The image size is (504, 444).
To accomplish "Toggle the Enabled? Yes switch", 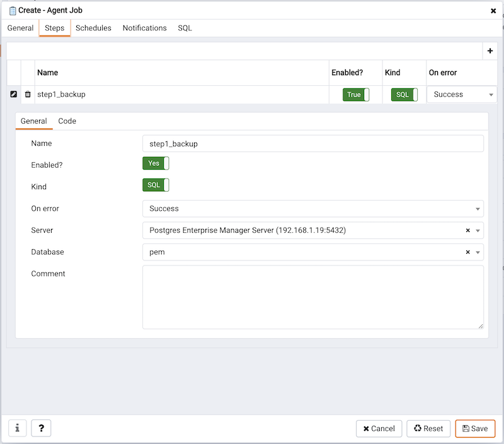I will [156, 163].
